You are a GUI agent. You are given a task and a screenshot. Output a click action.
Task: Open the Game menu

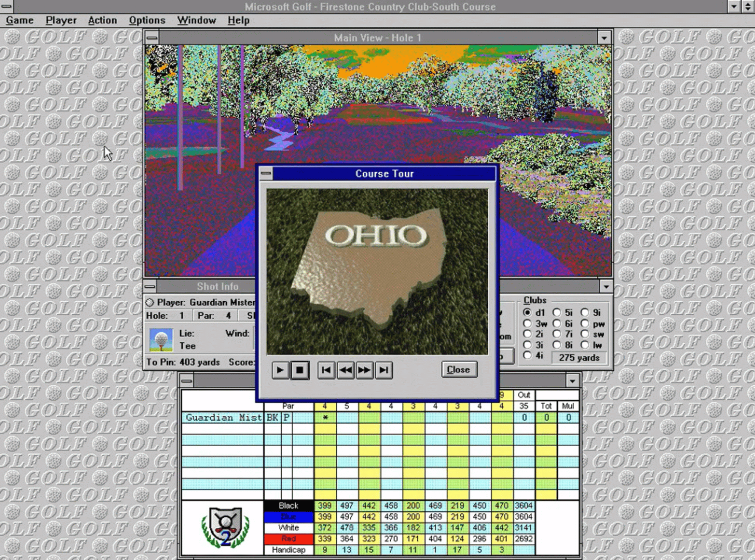pos(20,20)
